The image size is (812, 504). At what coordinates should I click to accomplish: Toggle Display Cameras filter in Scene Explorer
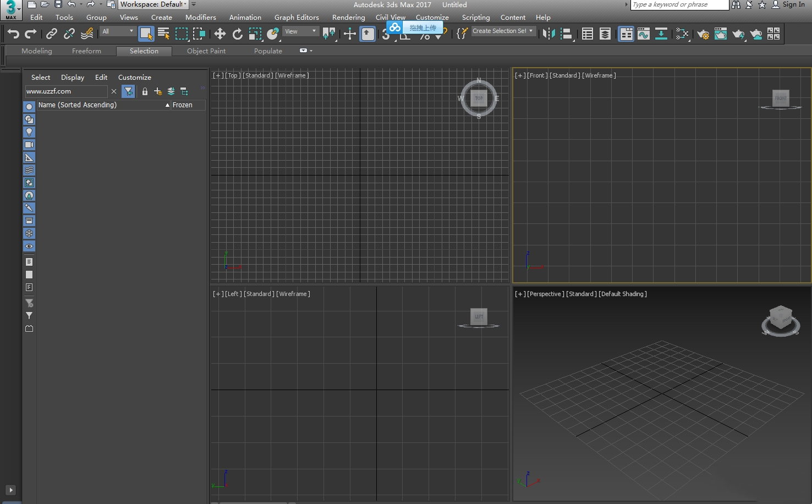tap(29, 145)
